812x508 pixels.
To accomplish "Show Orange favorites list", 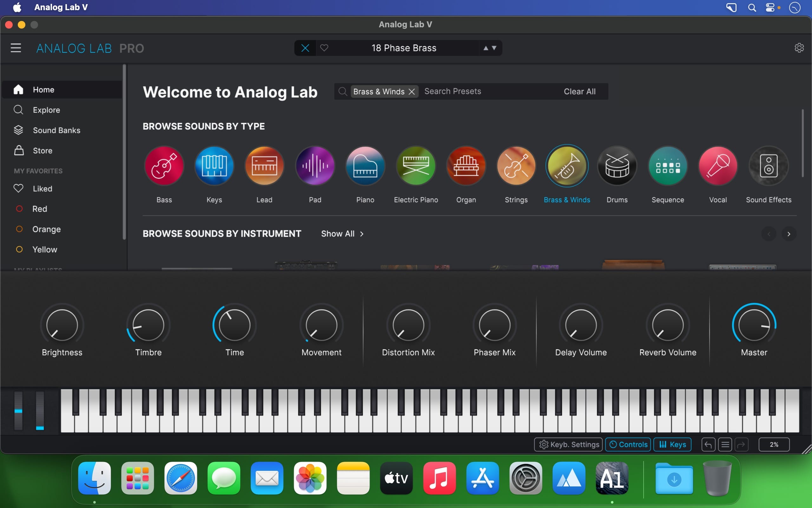I will pyautogui.click(x=62, y=229).
